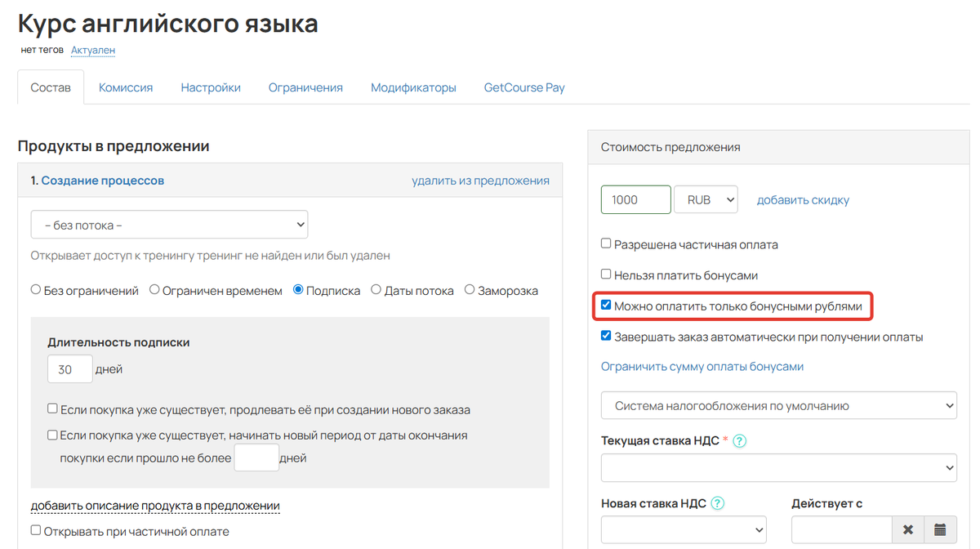Click the help icon next to 'Текущая ставка НДС'
The height and width of the screenshot is (549, 980).
point(739,440)
